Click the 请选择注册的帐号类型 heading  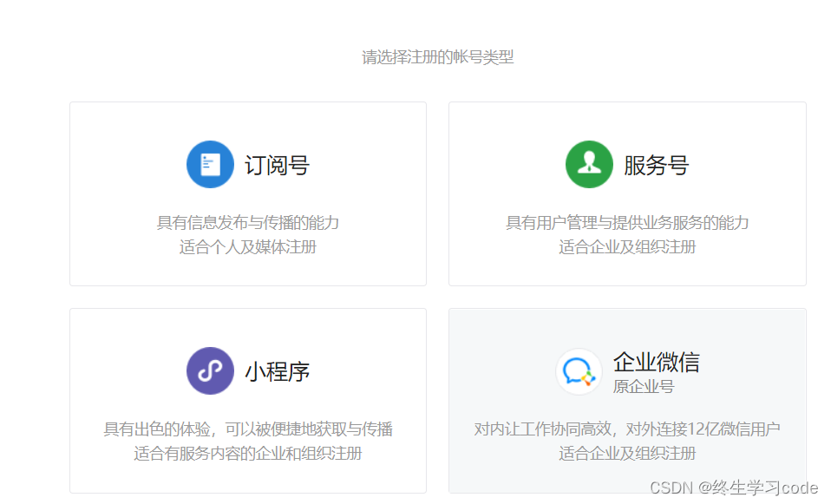click(x=438, y=56)
